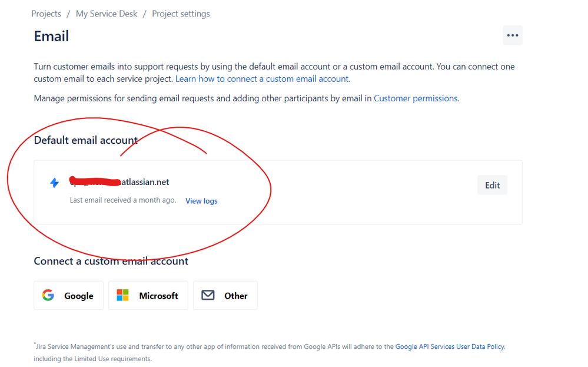Viewport: 588px width, 367px height.
Task: Click the Email page heading
Action: (x=51, y=36)
